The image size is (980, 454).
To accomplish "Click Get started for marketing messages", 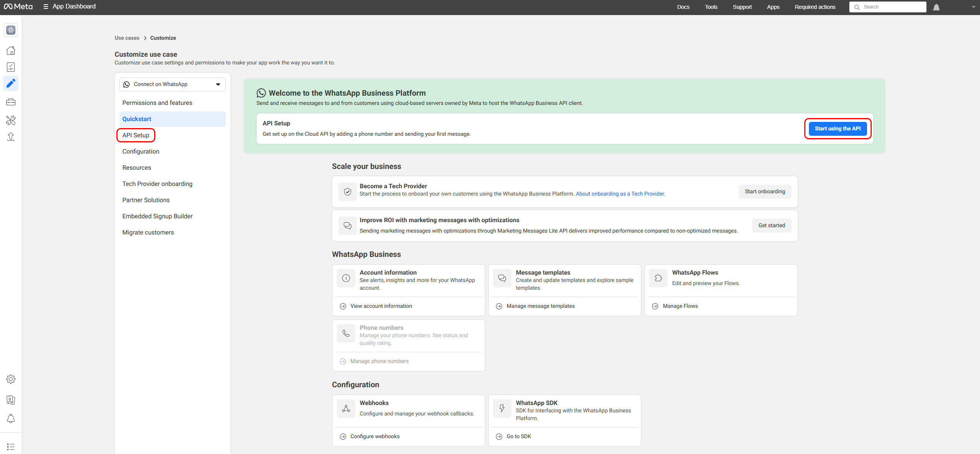I will [x=772, y=226].
